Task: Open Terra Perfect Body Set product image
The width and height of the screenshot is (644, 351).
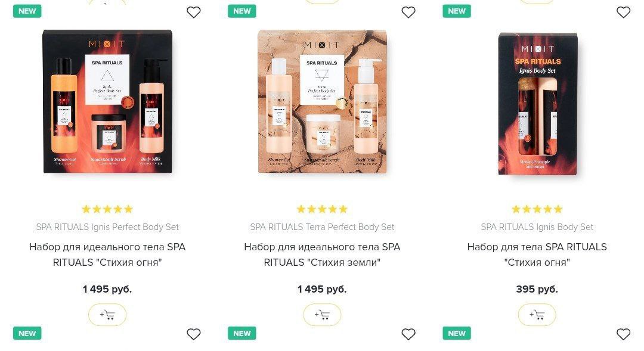Action: pos(323,101)
